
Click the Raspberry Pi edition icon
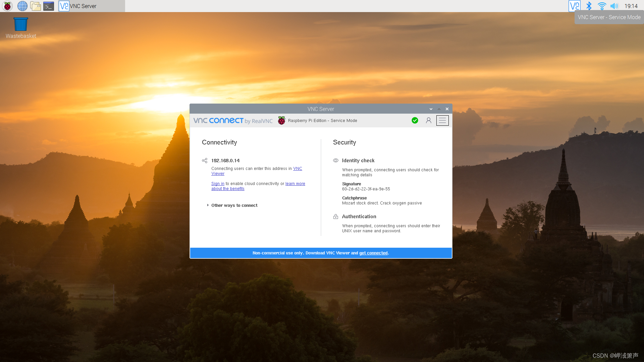tap(281, 120)
